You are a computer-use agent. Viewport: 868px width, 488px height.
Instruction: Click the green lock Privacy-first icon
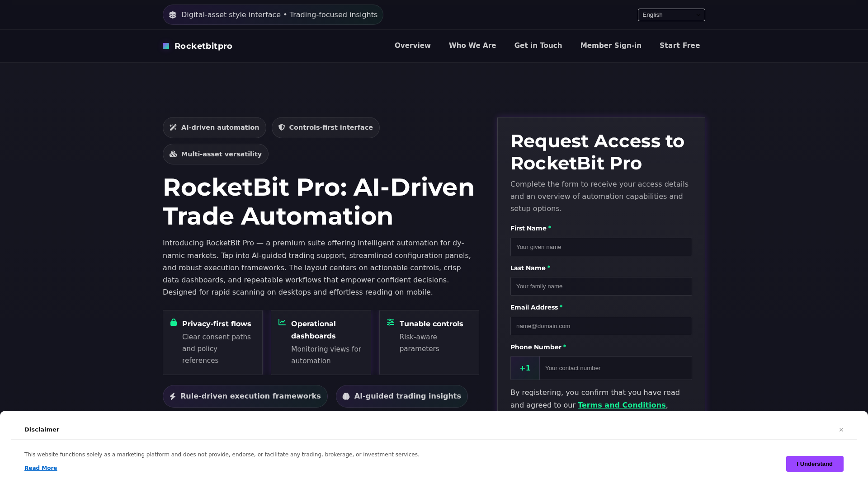pos(174,322)
